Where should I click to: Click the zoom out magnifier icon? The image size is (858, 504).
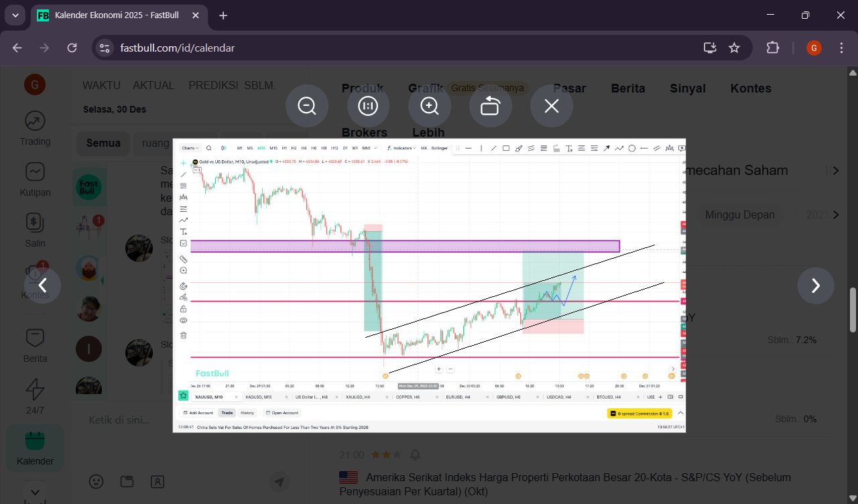click(x=307, y=106)
